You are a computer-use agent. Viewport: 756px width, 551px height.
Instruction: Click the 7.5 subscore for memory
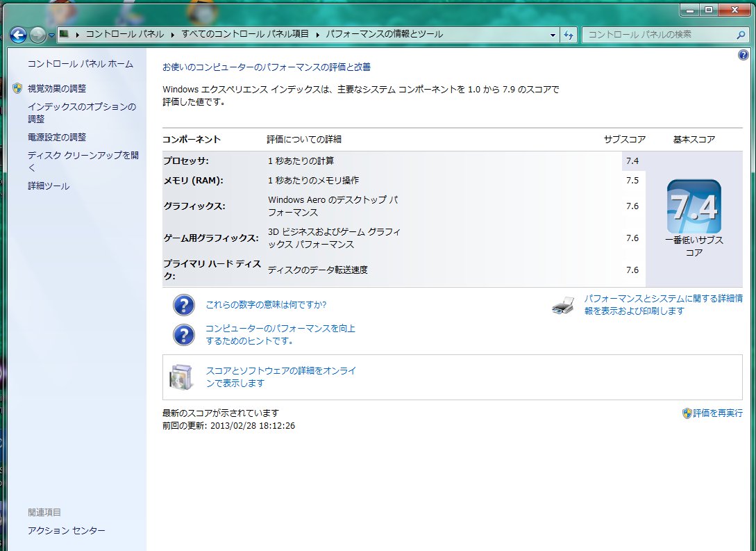(x=632, y=180)
